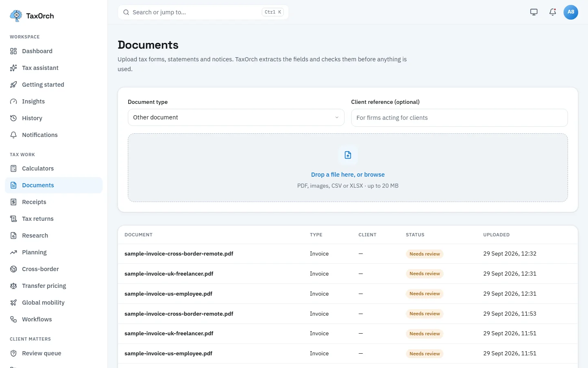
Task: Click the History clock icon
Action: tap(13, 118)
